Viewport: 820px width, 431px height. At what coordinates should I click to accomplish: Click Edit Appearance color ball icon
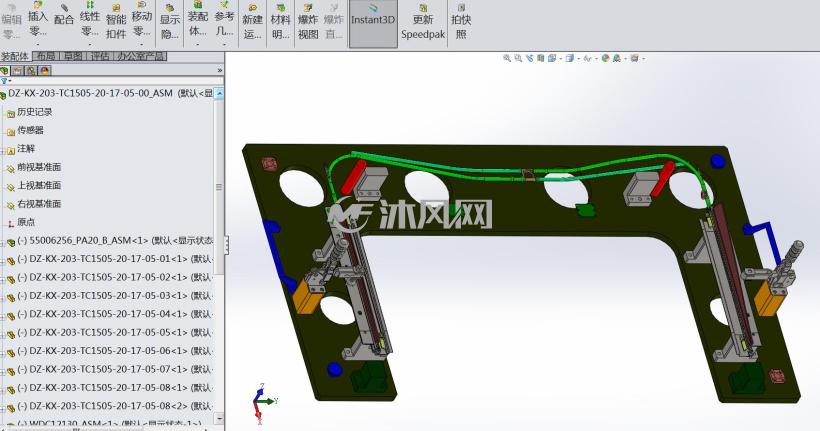coord(606,58)
